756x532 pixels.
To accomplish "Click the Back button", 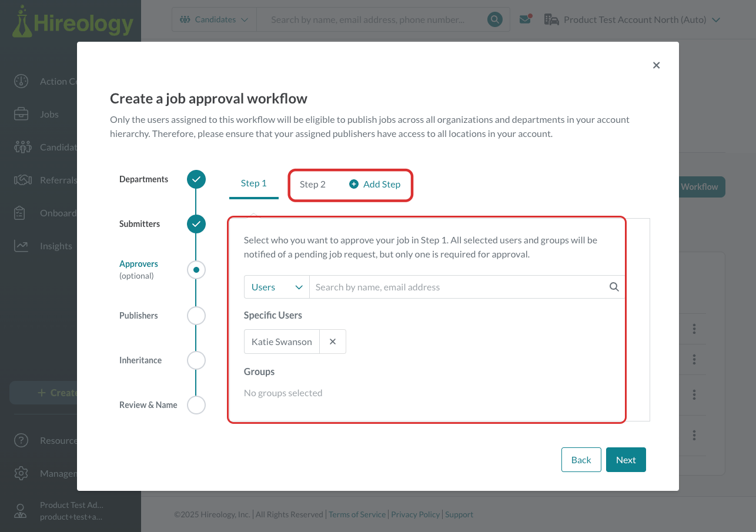I will pos(581,460).
